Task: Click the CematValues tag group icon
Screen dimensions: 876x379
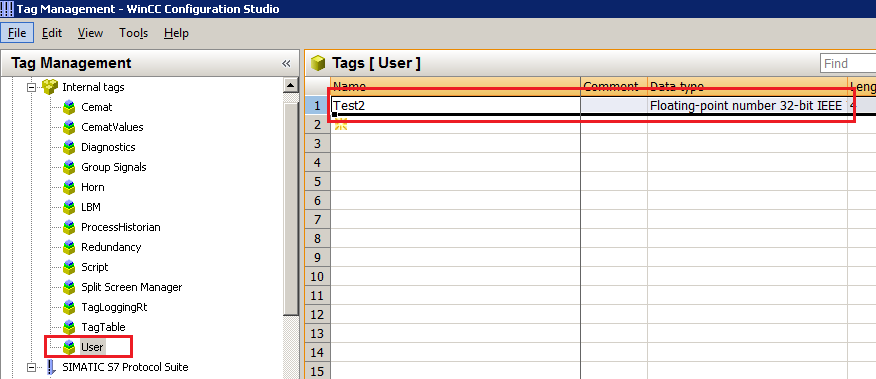Action: [x=69, y=127]
